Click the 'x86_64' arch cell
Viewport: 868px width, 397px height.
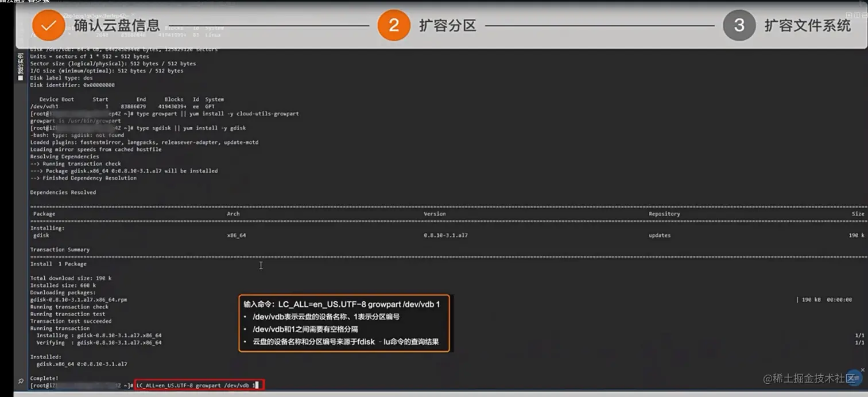click(237, 235)
